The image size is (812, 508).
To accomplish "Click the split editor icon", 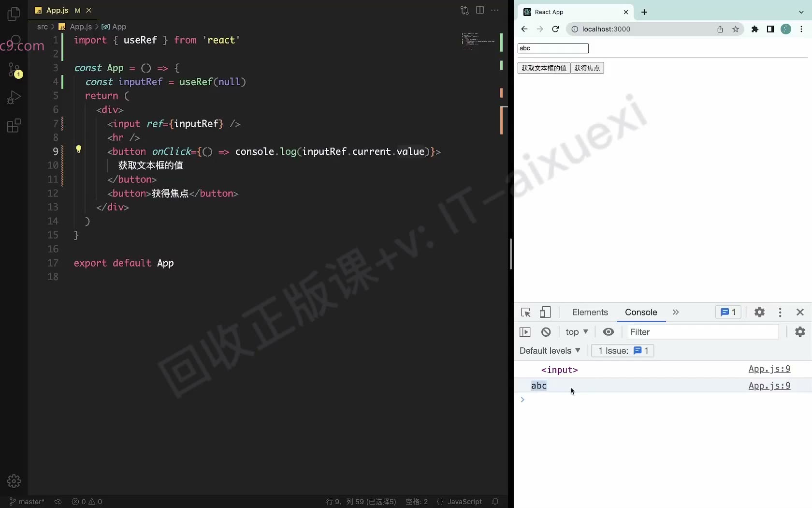I will pyautogui.click(x=480, y=10).
